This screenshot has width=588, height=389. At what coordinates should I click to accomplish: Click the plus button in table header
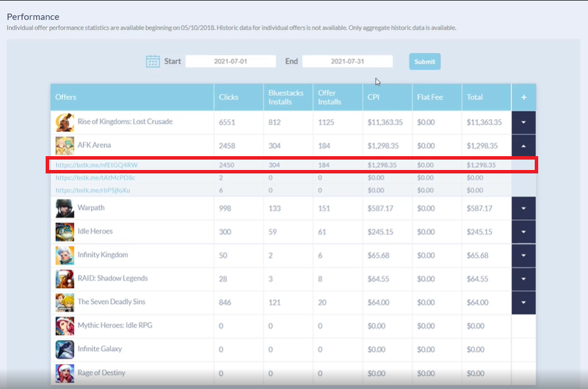pyautogui.click(x=524, y=97)
